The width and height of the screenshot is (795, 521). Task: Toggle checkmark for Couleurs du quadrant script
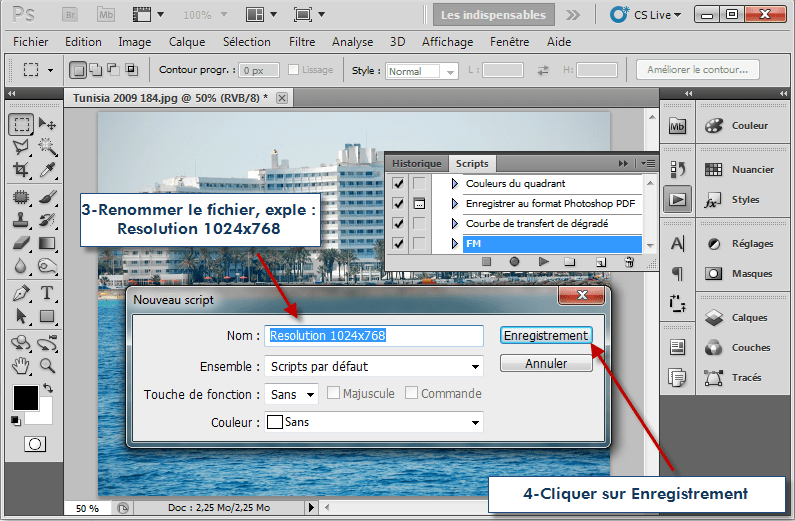click(x=399, y=183)
